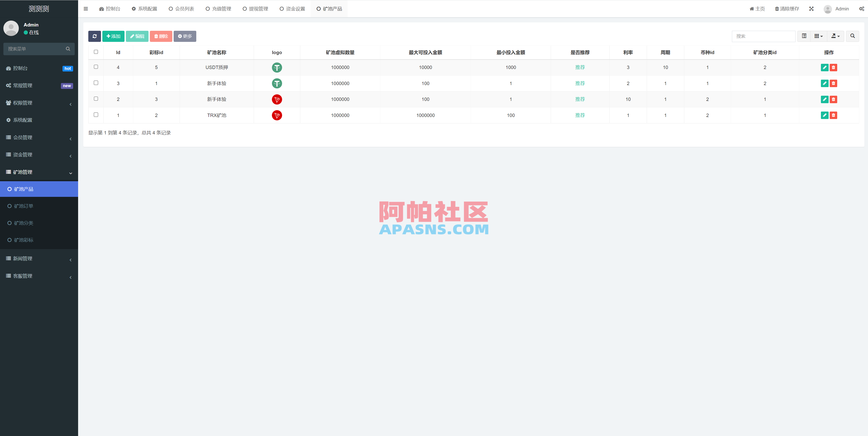Select the 矿池产品 tab
Viewport: 868px width, 436px height.
click(x=329, y=8)
